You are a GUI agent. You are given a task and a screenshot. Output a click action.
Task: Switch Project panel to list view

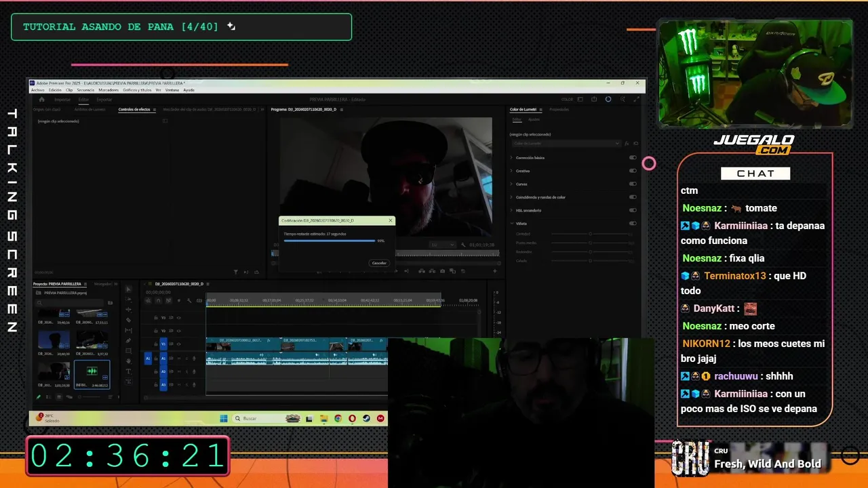tap(49, 397)
